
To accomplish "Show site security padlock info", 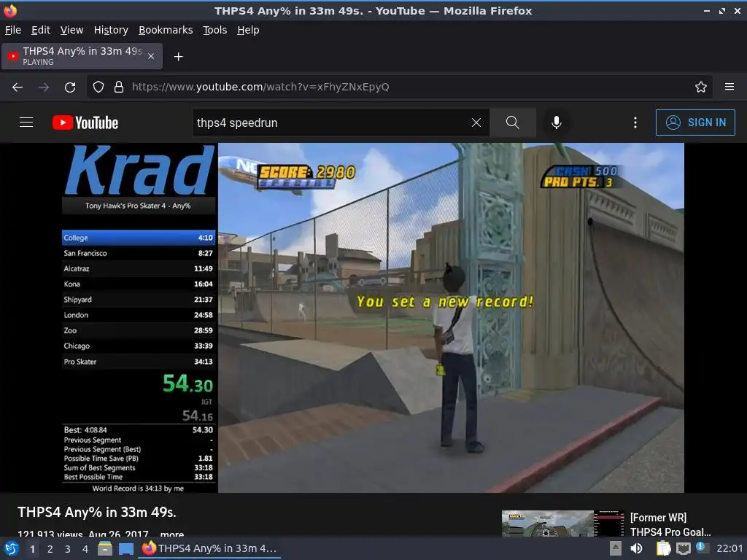I will pyautogui.click(x=119, y=87).
